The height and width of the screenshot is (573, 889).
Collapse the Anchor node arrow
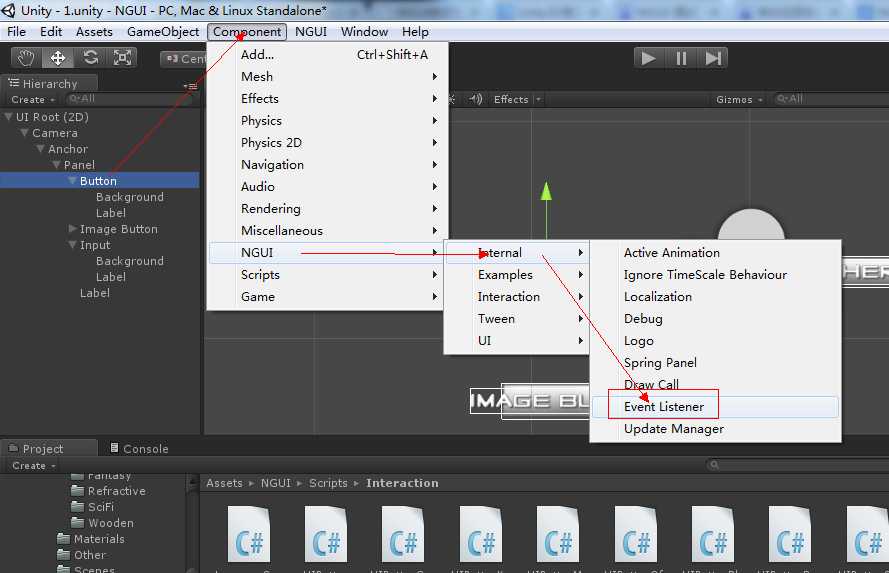40,148
